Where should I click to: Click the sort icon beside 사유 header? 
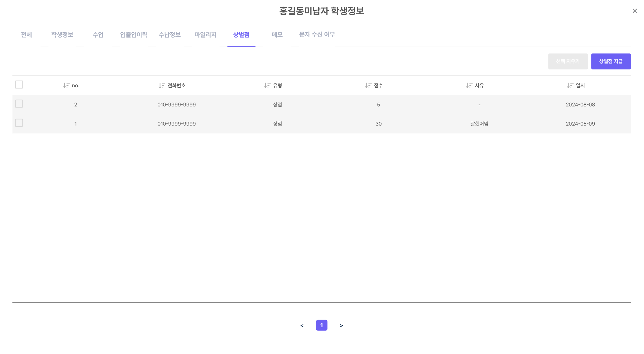[x=469, y=85]
